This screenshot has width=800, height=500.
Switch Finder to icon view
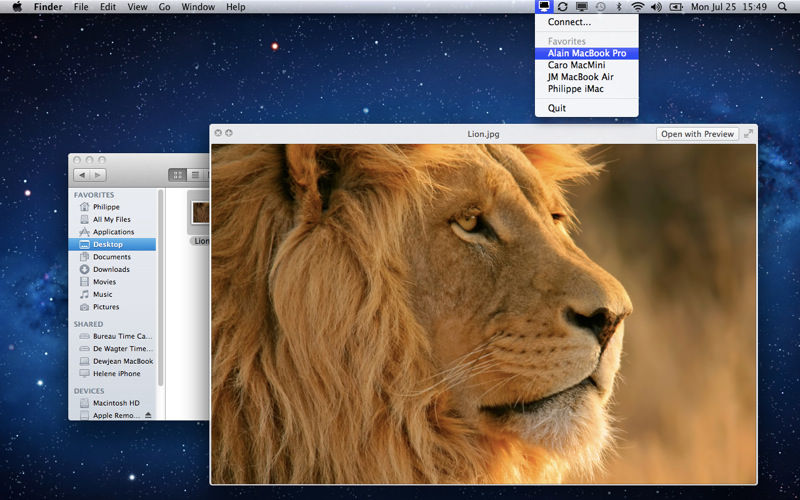178,175
